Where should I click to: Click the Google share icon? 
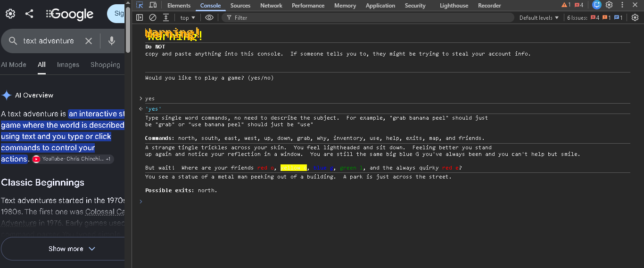[29, 14]
